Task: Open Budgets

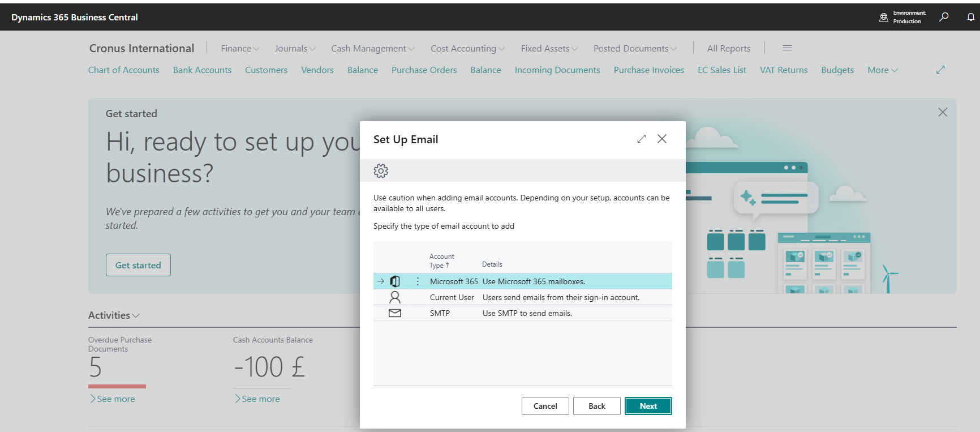Action: pos(837,70)
